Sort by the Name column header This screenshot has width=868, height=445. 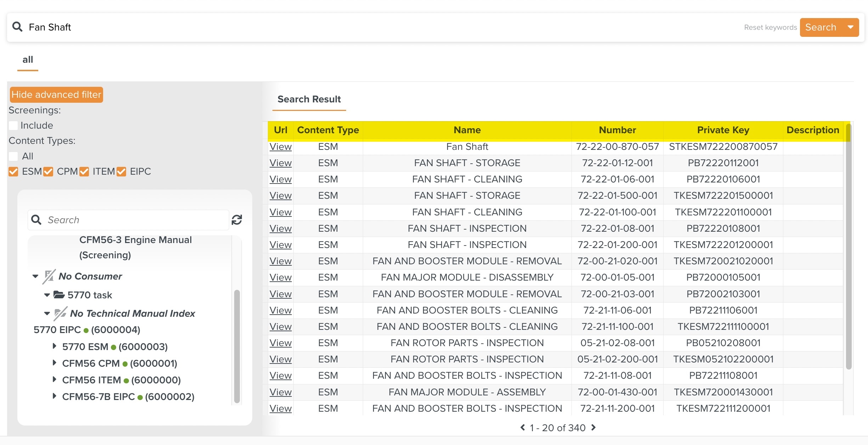coord(467,130)
